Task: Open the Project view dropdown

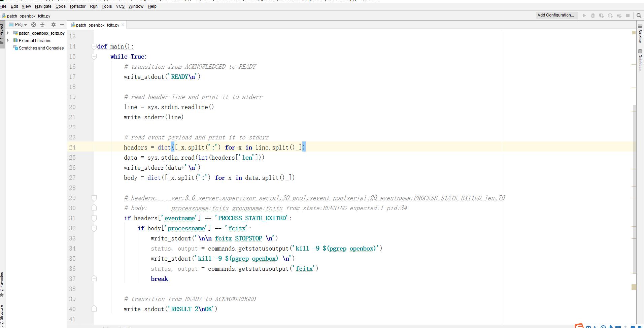Action: (21, 25)
